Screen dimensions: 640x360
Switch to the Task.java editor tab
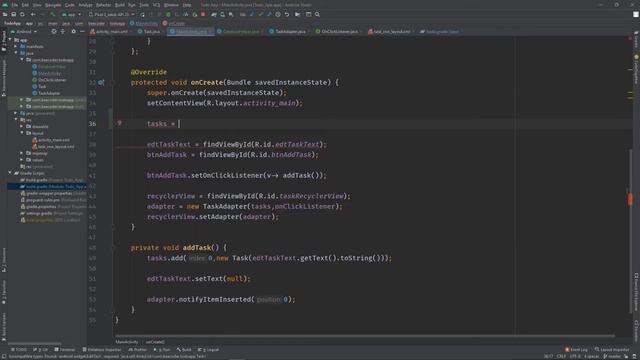[149, 31]
